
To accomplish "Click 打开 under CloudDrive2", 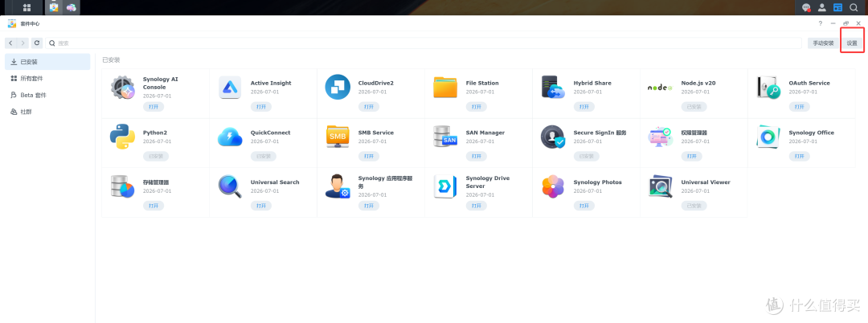I will click(x=369, y=107).
